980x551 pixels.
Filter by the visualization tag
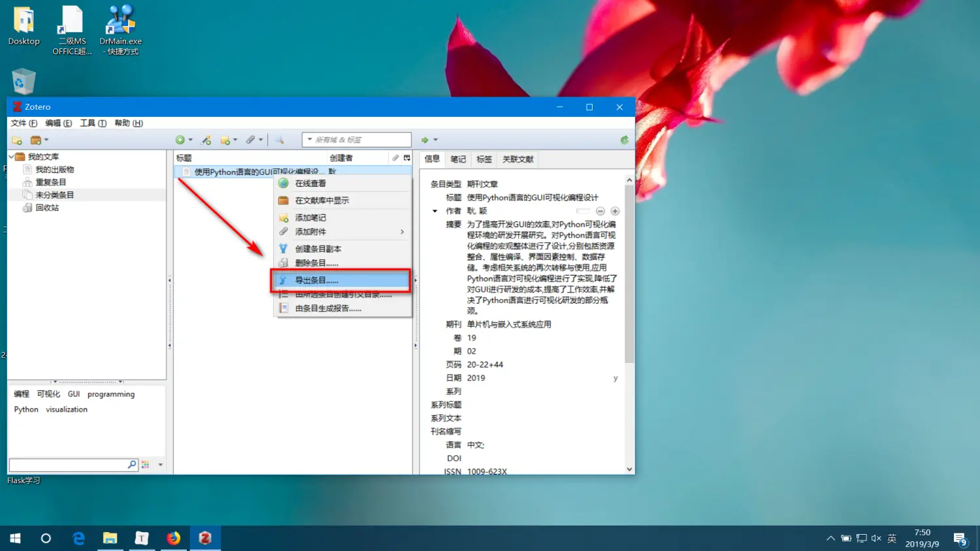(67, 409)
